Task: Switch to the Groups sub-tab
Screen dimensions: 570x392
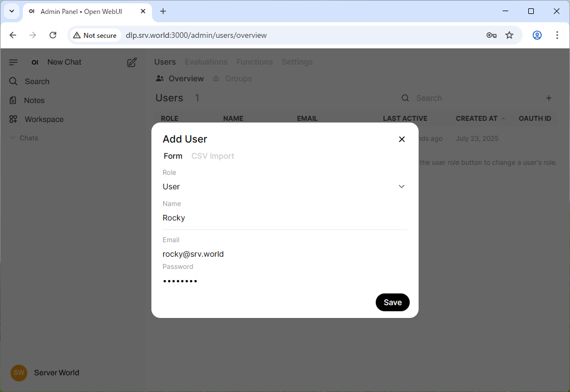Action: click(x=232, y=79)
